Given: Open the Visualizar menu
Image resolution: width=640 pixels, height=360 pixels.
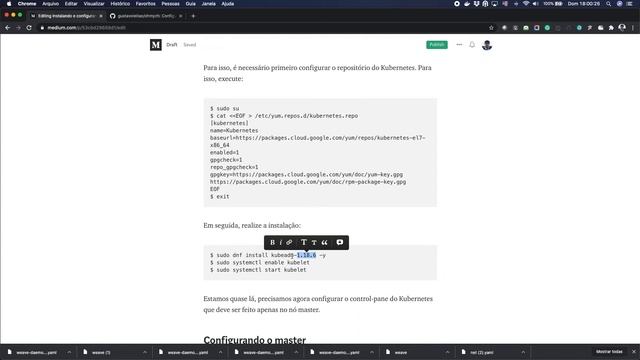Looking at the screenshot, I should (94, 4).
